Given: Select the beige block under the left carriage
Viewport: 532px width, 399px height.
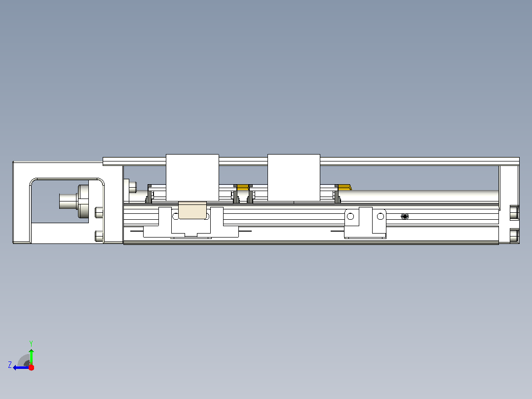Looking at the screenshot, I should pos(192,210).
